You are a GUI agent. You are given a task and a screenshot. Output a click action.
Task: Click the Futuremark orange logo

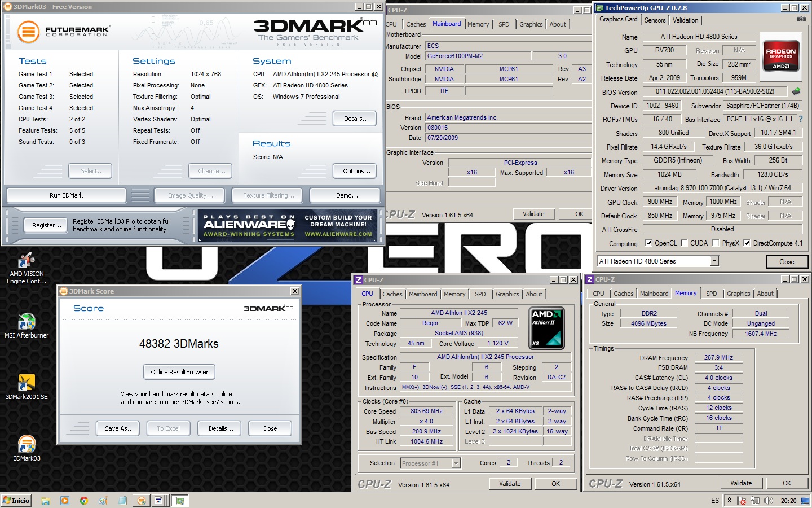tap(28, 32)
